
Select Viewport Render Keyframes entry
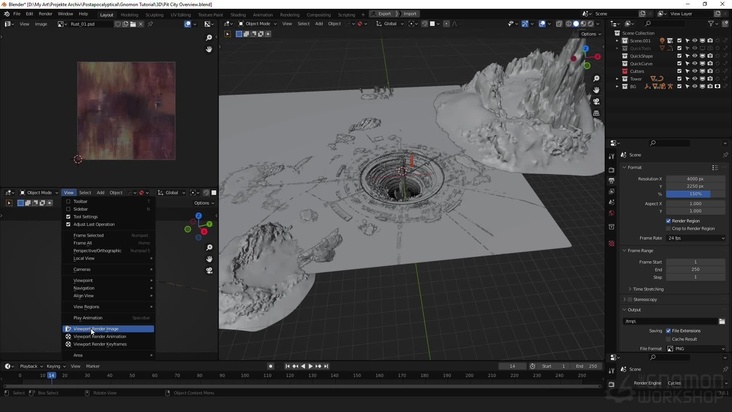pos(108,344)
